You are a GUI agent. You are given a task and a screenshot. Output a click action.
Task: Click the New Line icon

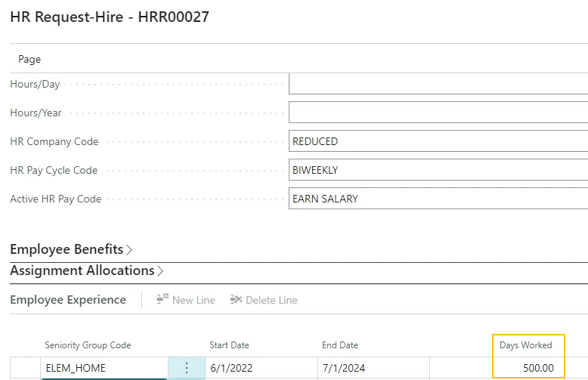click(162, 299)
